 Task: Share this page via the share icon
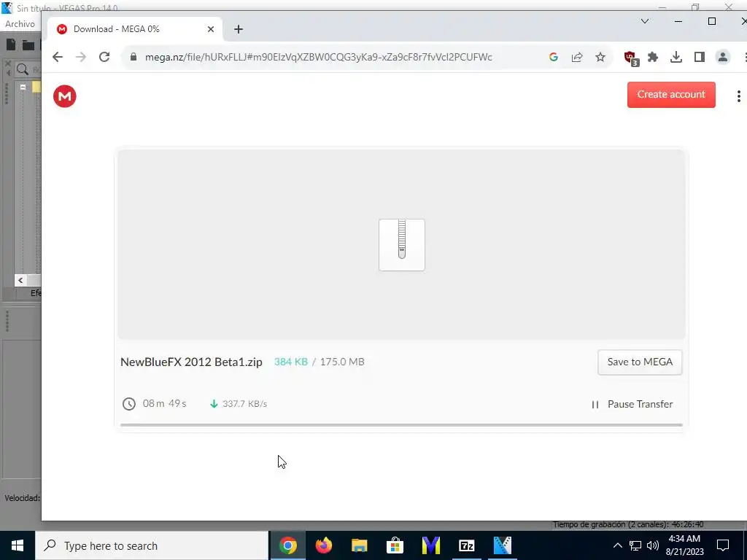(577, 57)
